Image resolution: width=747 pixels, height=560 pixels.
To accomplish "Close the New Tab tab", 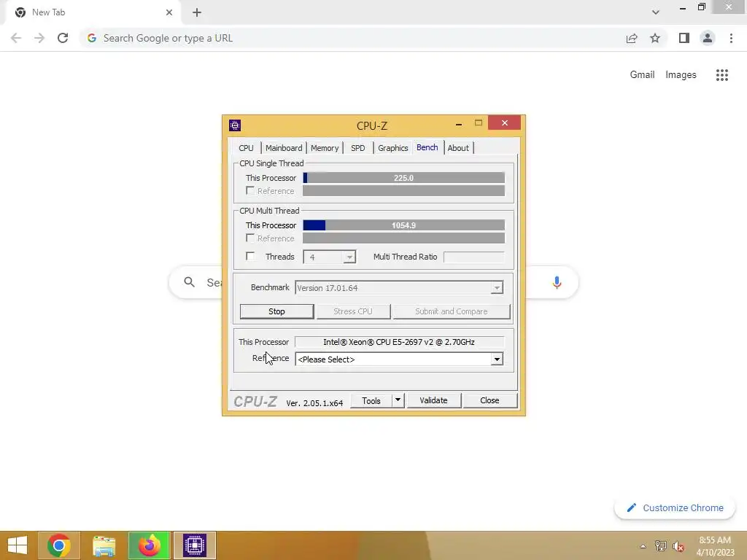I will 169,12.
